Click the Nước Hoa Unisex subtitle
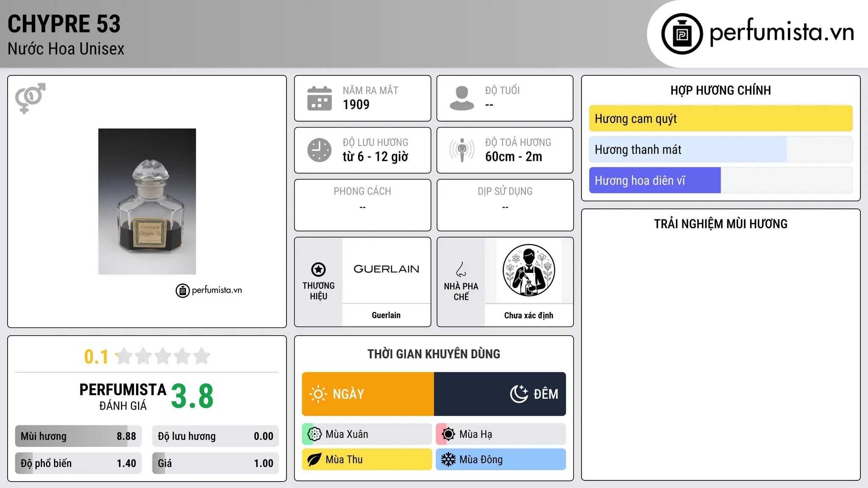868x488 pixels. tap(66, 49)
